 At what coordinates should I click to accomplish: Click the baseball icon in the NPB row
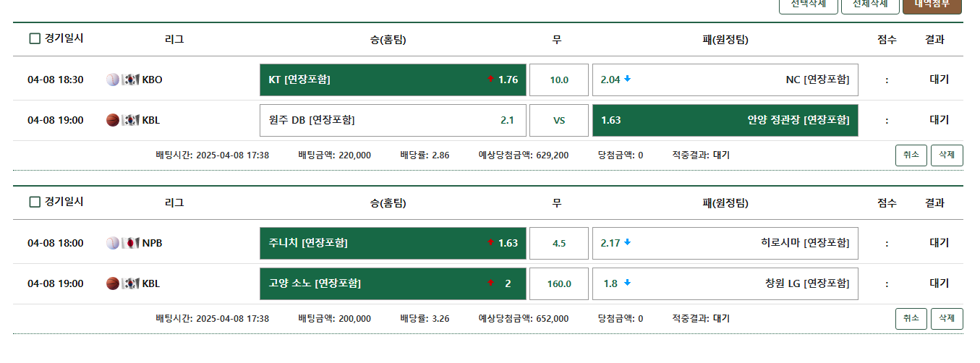[112, 243]
